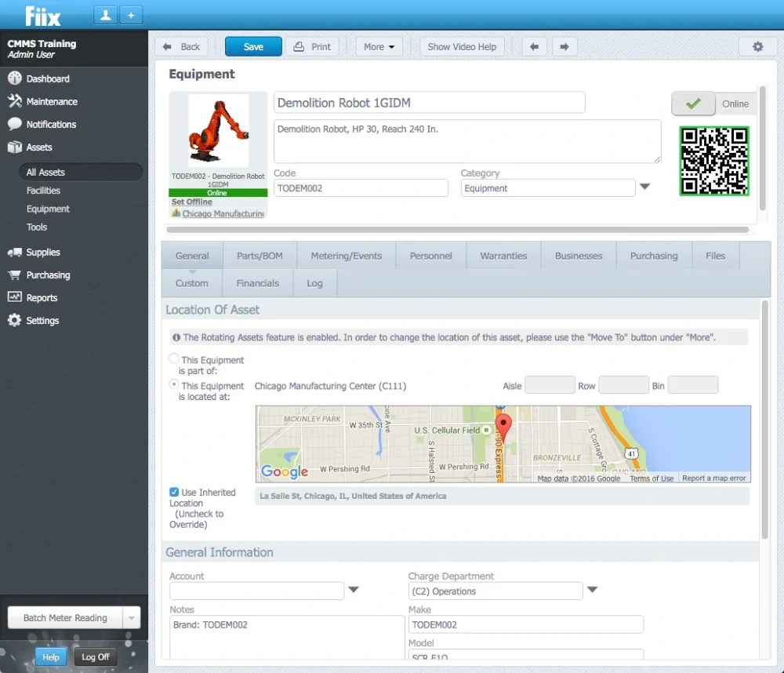Image resolution: width=784 pixels, height=673 pixels.
Task: Open Dashboard from the sidebar
Action: (48, 79)
